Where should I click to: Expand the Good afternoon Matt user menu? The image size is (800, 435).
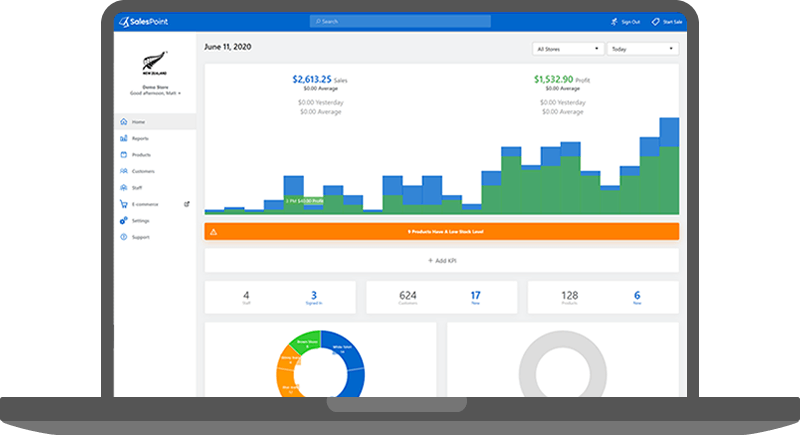(x=155, y=93)
